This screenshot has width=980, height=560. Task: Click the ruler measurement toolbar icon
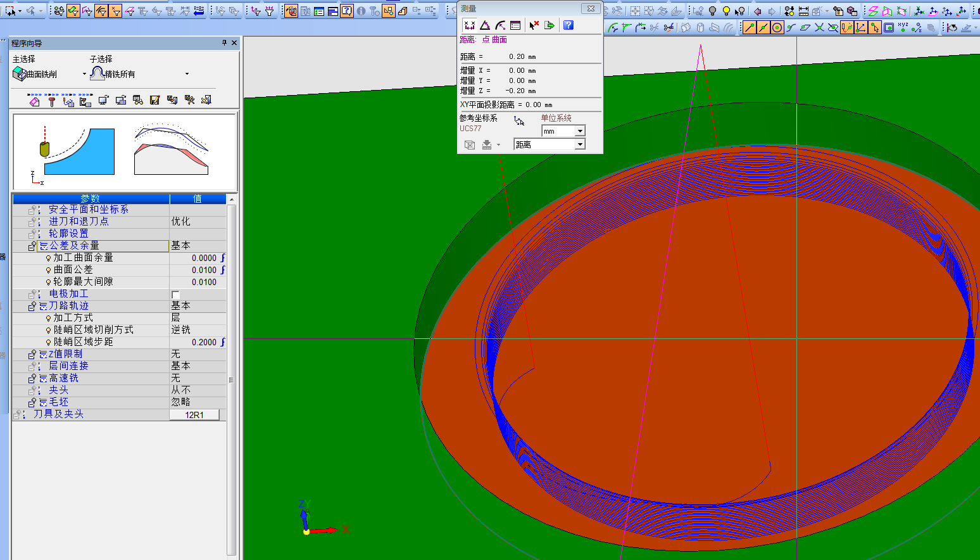point(803,11)
